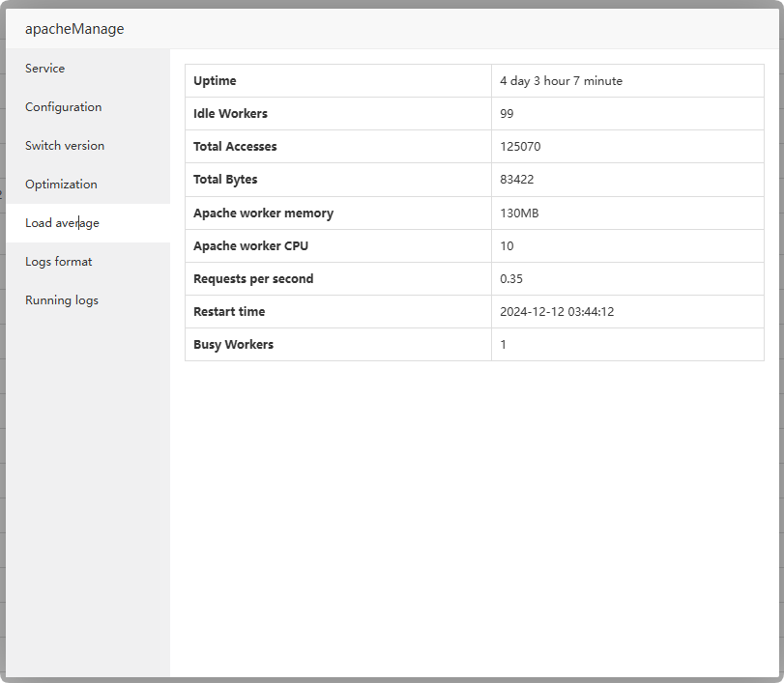Switch to the Configuration tab
Viewport: 784px width, 683px height.
click(x=64, y=107)
